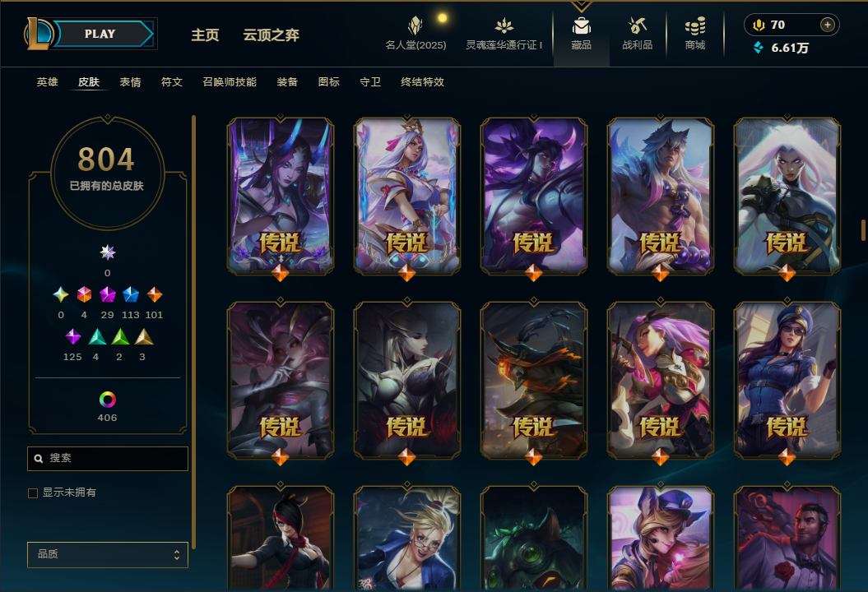Click the 搜索 skin search field
Viewport: 868px width, 592px height.
pyautogui.click(x=108, y=459)
